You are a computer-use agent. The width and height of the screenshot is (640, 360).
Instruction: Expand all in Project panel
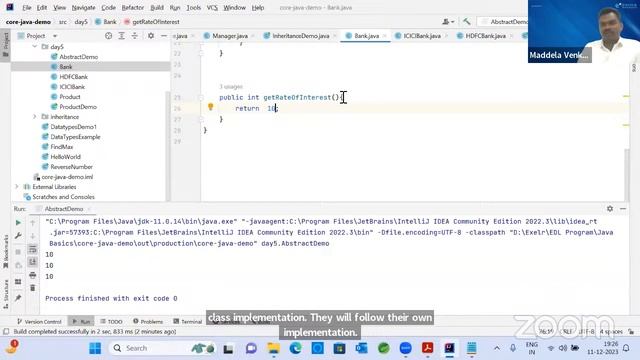(122, 36)
